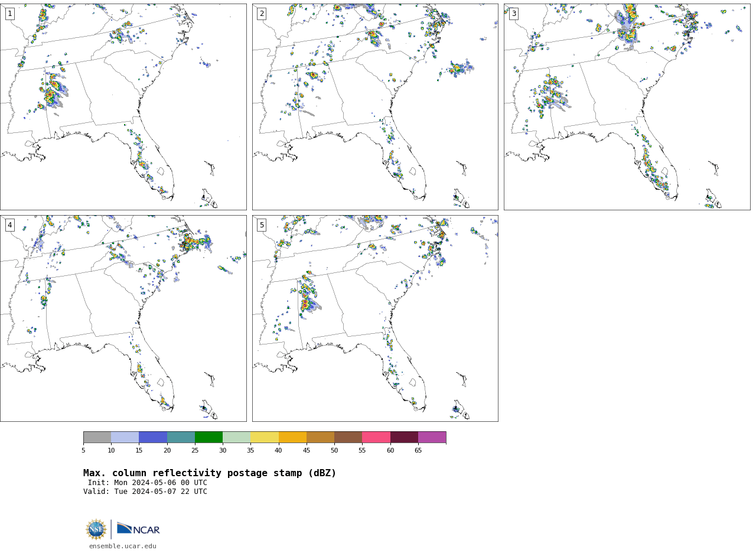Click the member label '1' box
This screenshot has height=553, width=756.
tap(9, 14)
